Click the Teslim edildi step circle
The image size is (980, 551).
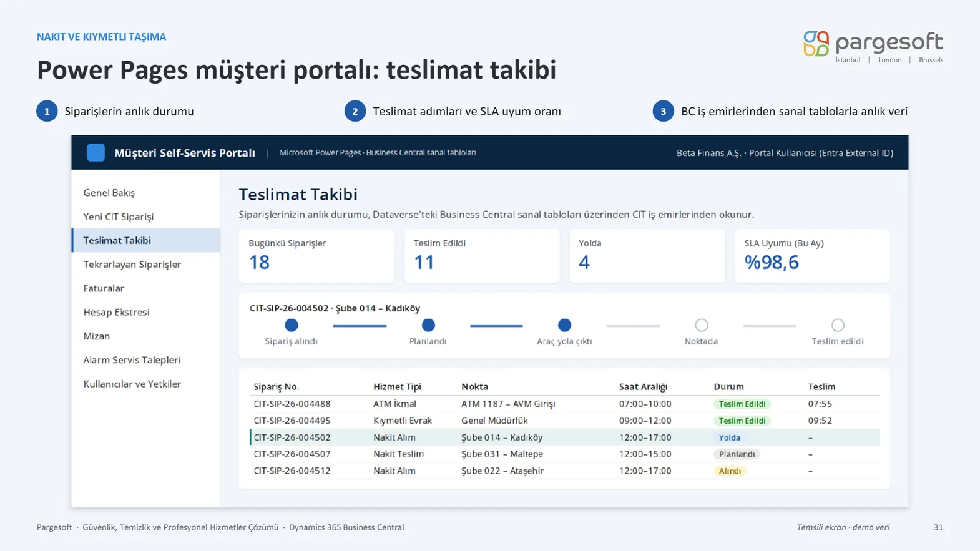click(x=838, y=325)
